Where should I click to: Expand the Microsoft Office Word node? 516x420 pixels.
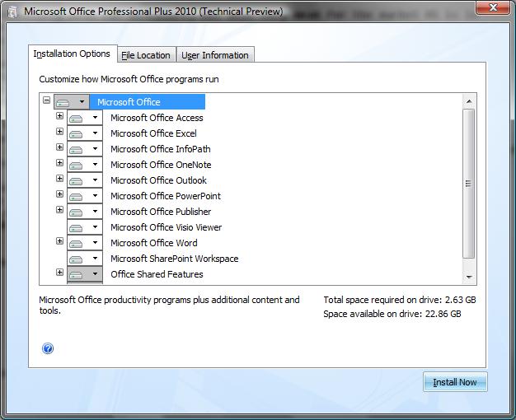point(59,241)
